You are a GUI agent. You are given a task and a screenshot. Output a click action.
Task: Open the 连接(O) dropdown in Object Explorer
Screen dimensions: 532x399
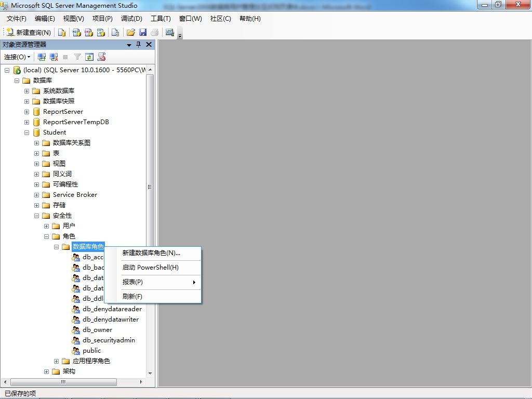click(x=17, y=57)
